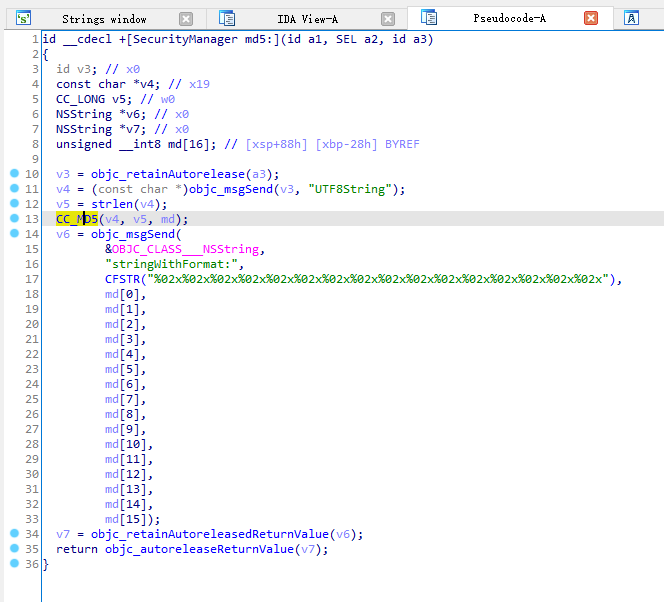This screenshot has width=664, height=602.
Task: Select the Pseudocode-A tab
Action: pos(509,18)
